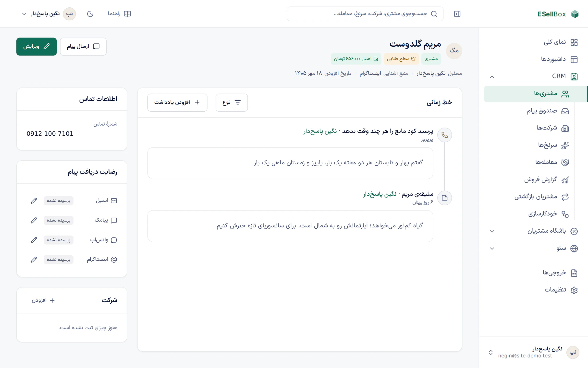This screenshot has width=588, height=368.
Task: Click the ESellBox logo
Action: point(558,14)
